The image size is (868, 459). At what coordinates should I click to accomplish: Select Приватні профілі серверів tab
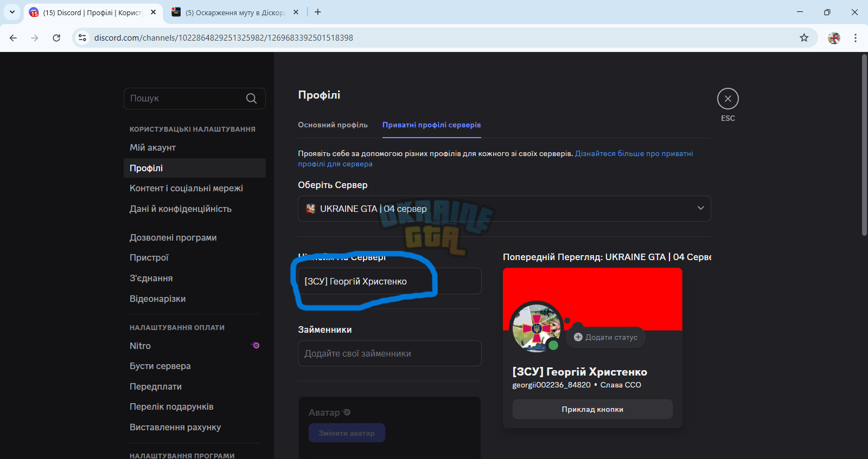[x=431, y=125]
